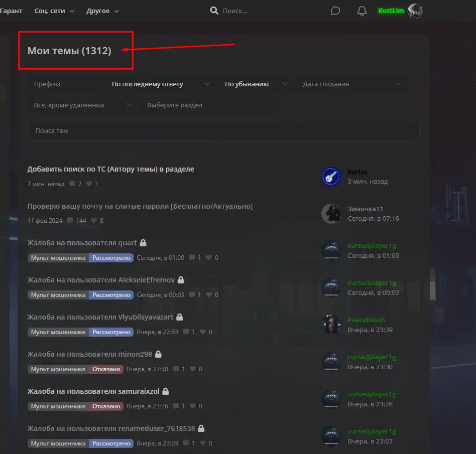This screenshot has height=454, width=476.
Task: Open kortys avatar with key icon
Action: [x=331, y=177]
